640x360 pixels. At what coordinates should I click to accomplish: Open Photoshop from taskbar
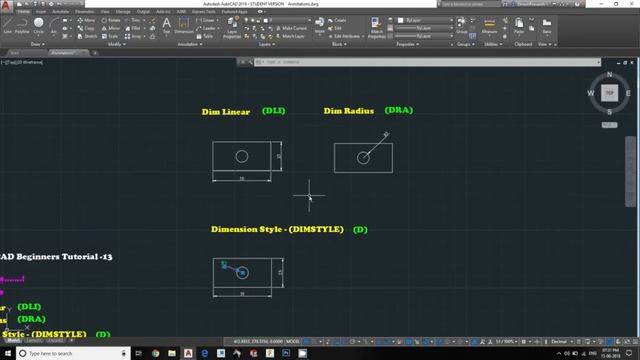pos(286,353)
